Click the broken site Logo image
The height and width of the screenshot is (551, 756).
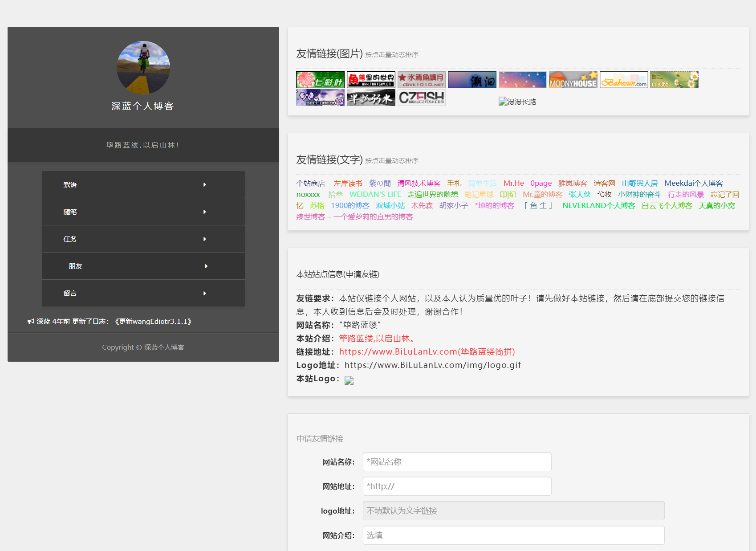(x=349, y=380)
